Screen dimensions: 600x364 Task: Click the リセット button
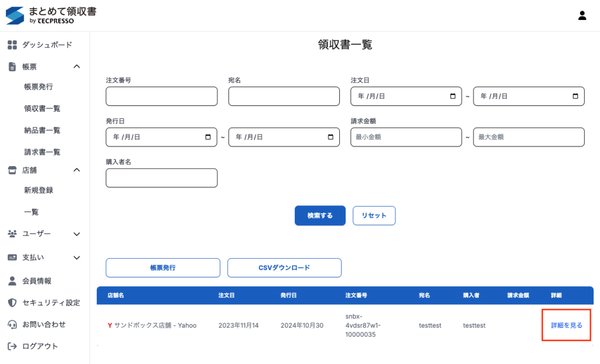[x=374, y=215]
